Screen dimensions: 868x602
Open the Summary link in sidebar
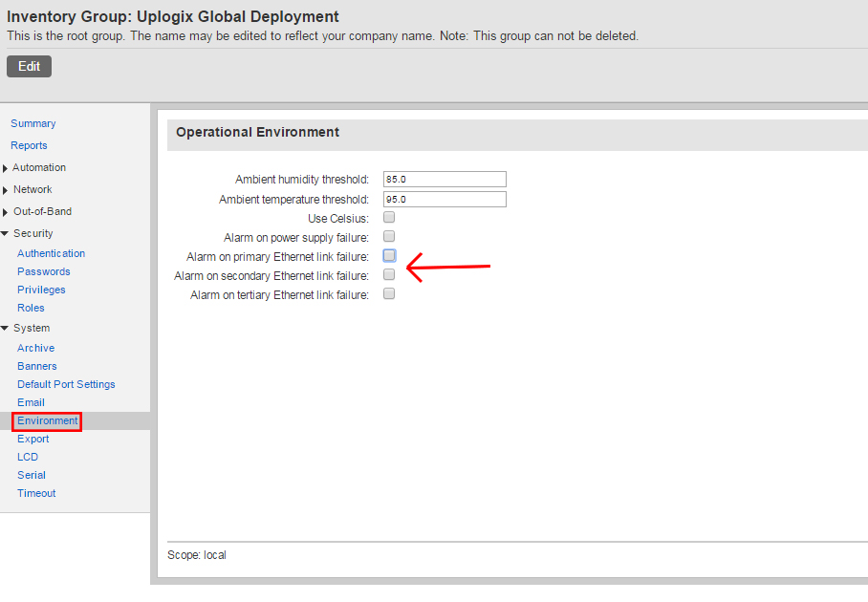pyautogui.click(x=33, y=123)
